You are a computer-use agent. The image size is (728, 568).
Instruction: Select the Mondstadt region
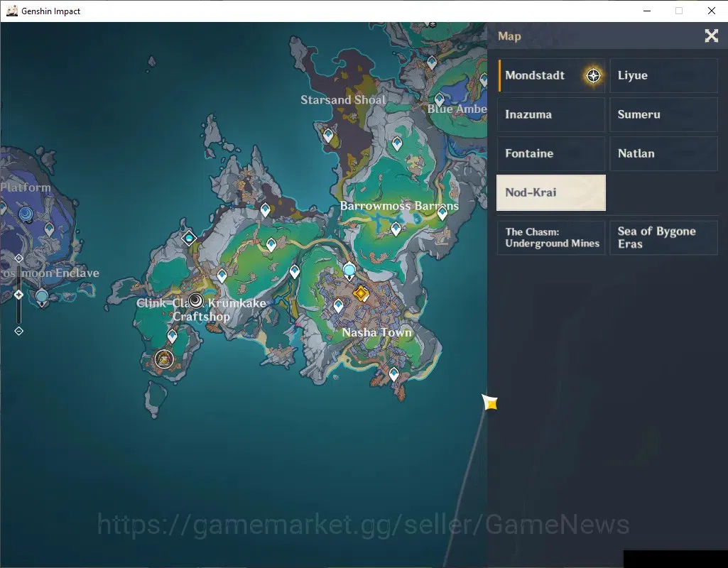552,75
